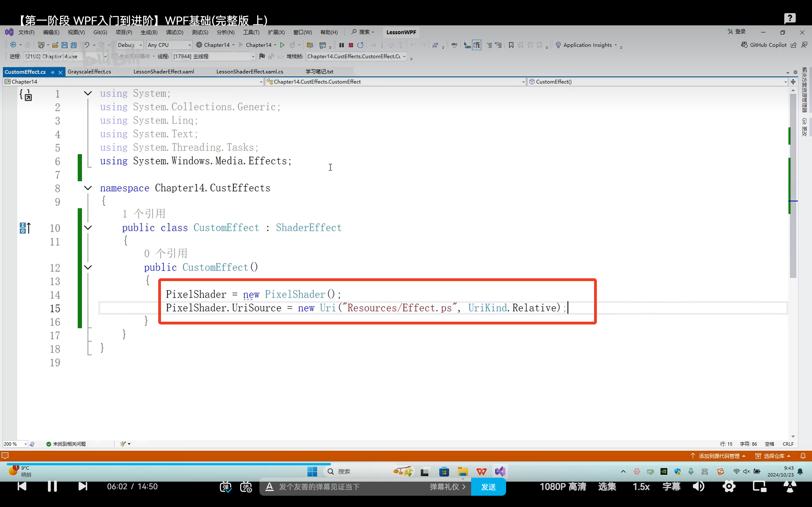Pause execution with Break All icon

point(341,45)
